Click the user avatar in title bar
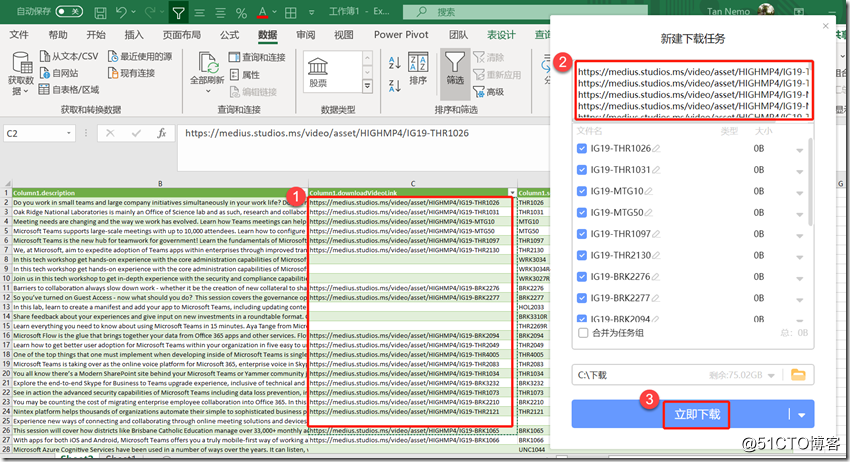This screenshot has width=850, height=462. click(x=766, y=10)
